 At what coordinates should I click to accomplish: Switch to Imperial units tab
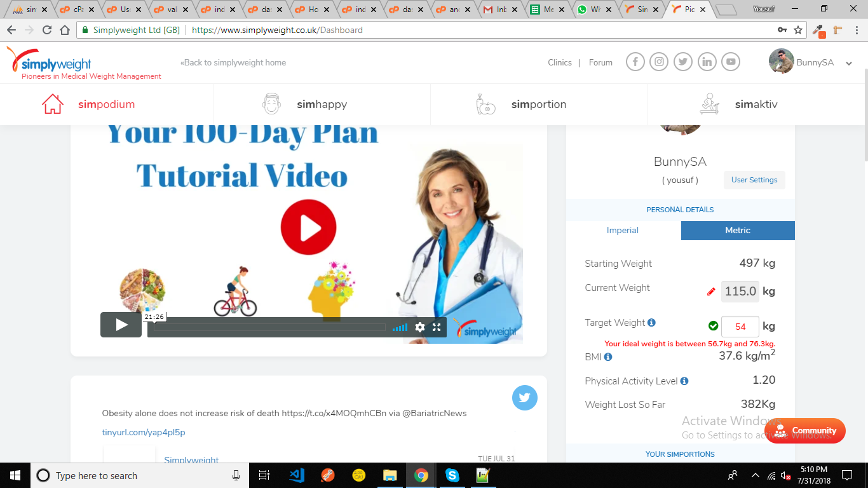(x=623, y=231)
